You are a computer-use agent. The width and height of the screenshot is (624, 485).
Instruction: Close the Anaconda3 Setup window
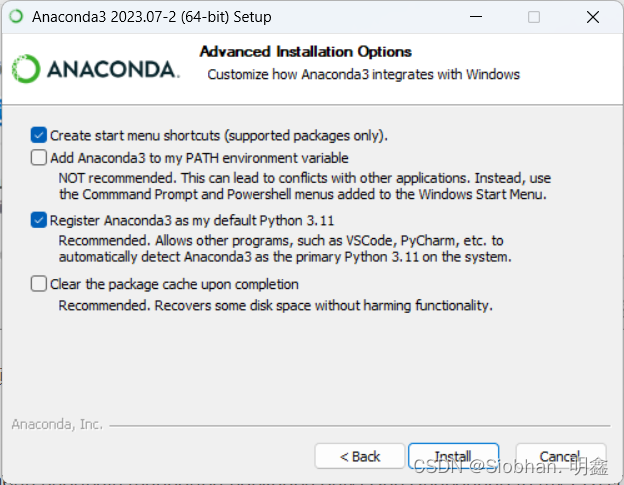[593, 17]
